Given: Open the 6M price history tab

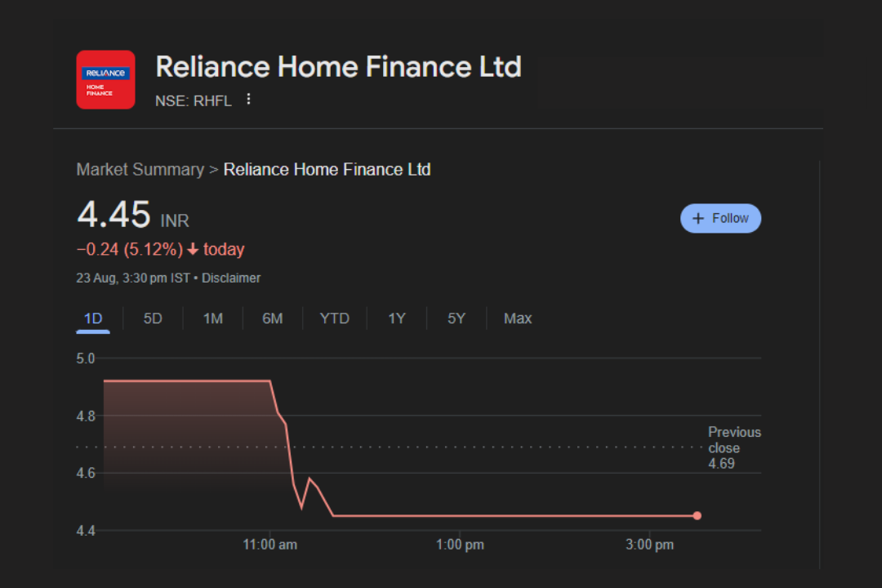Looking at the screenshot, I should click(272, 318).
